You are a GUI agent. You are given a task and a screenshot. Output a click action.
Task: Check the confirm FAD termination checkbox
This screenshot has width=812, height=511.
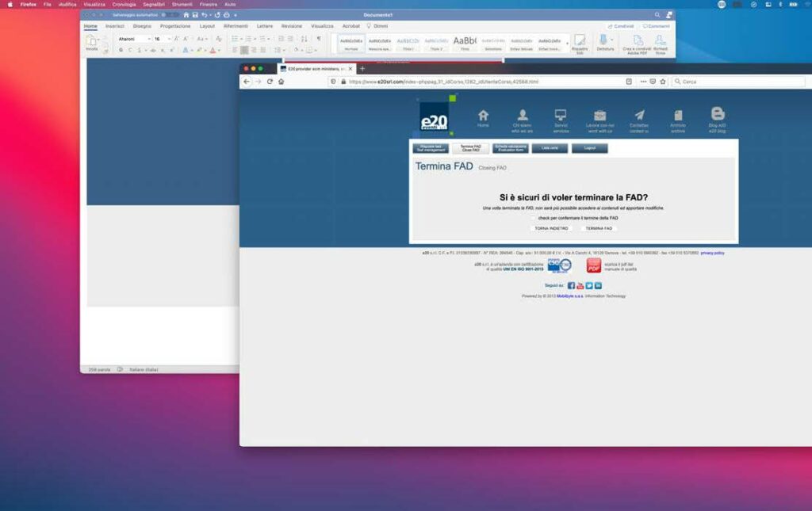coord(533,218)
